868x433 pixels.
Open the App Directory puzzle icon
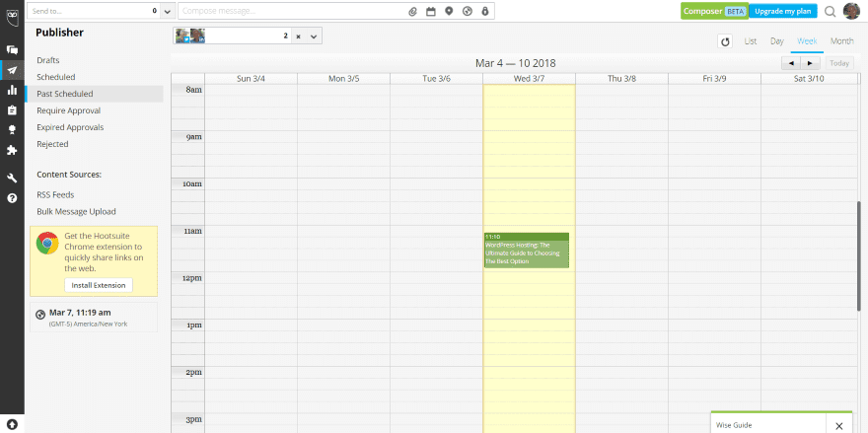tap(12, 150)
